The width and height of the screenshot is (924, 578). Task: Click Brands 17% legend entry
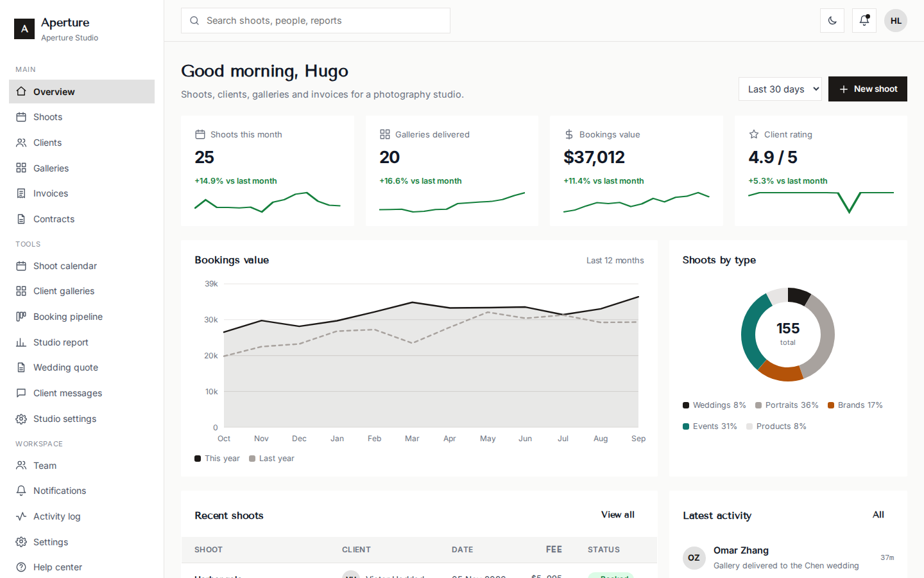pyautogui.click(x=855, y=405)
